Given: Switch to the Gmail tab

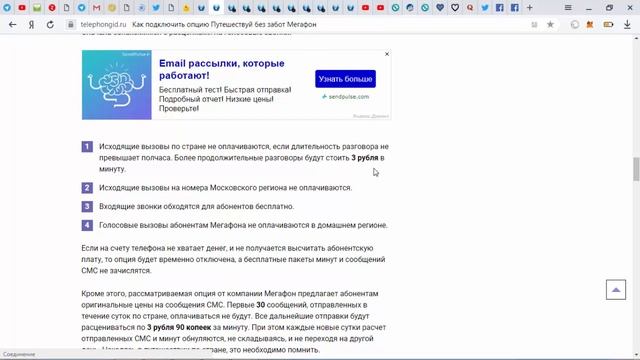Looking at the screenshot, I should [96, 7].
